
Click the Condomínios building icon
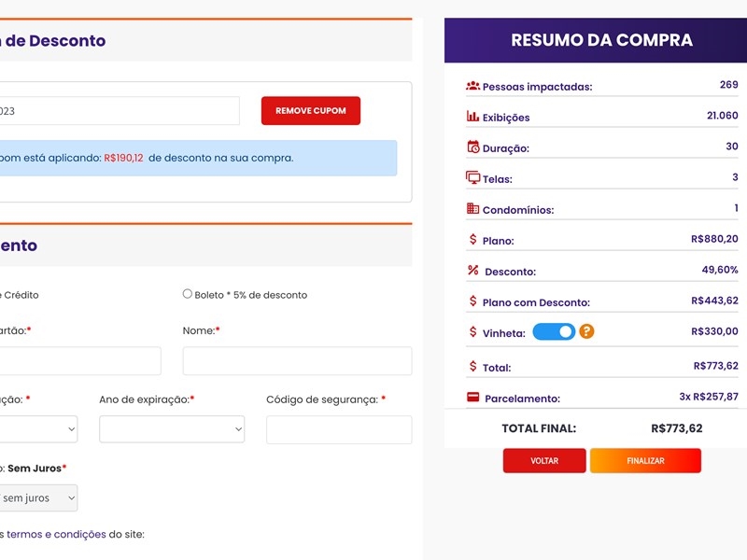coord(472,208)
